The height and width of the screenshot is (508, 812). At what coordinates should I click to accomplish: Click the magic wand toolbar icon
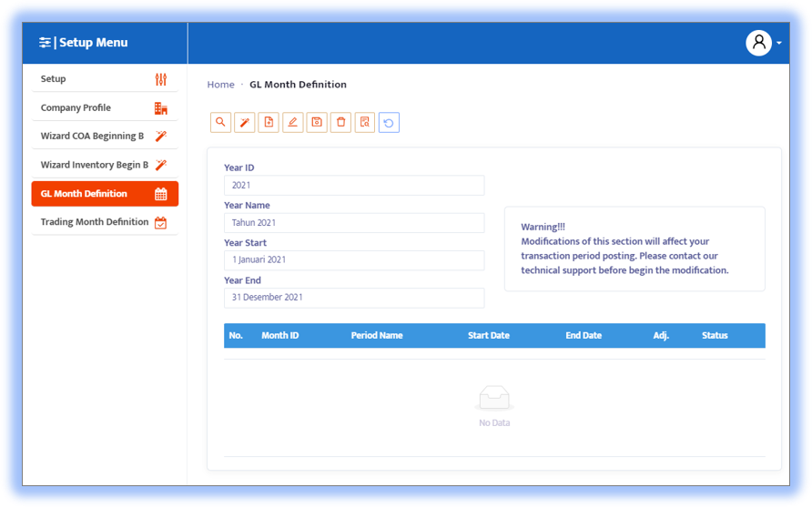(x=244, y=122)
